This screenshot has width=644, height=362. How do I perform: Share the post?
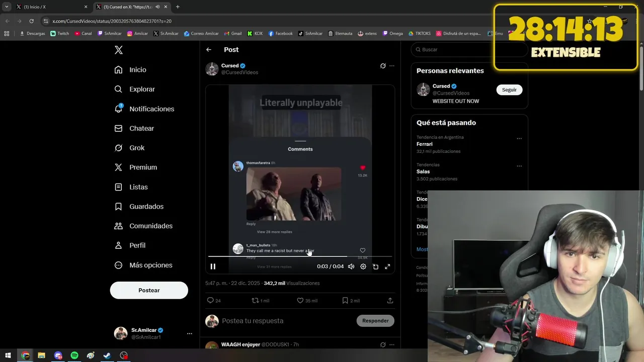(x=390, y=301)
